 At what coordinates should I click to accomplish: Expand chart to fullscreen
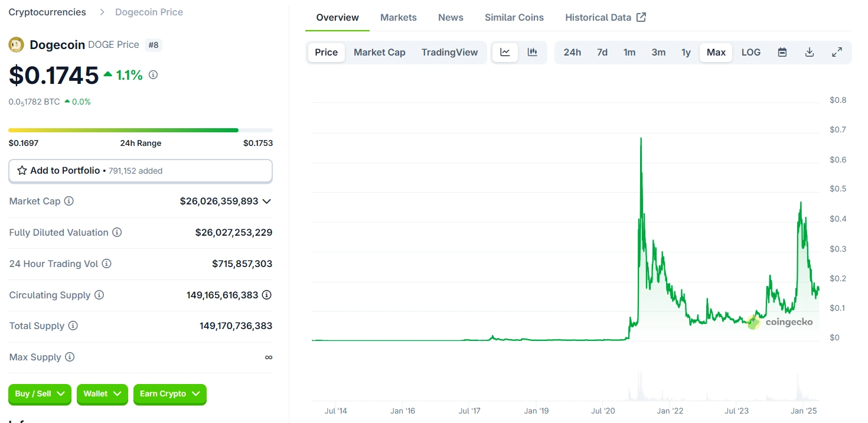click(837, 52)
